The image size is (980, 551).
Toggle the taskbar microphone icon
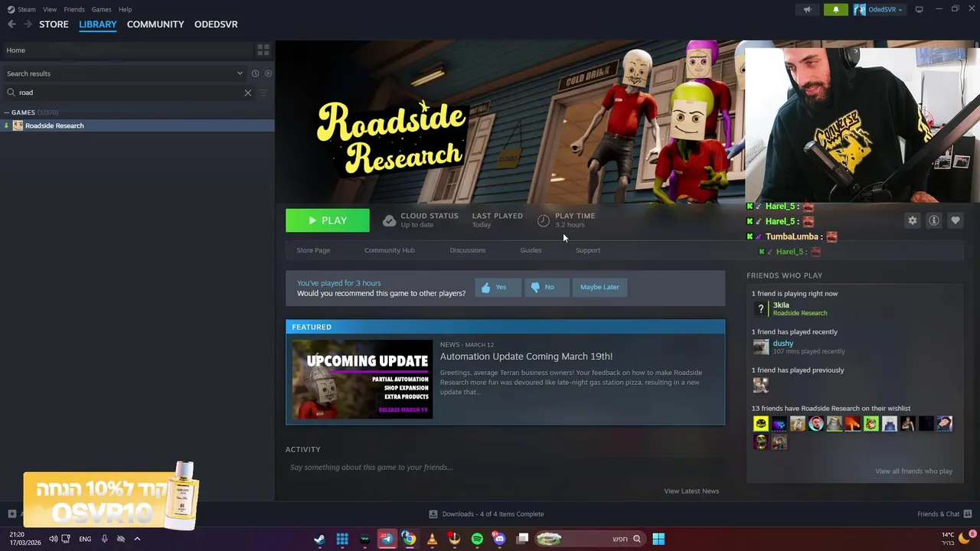104,539
